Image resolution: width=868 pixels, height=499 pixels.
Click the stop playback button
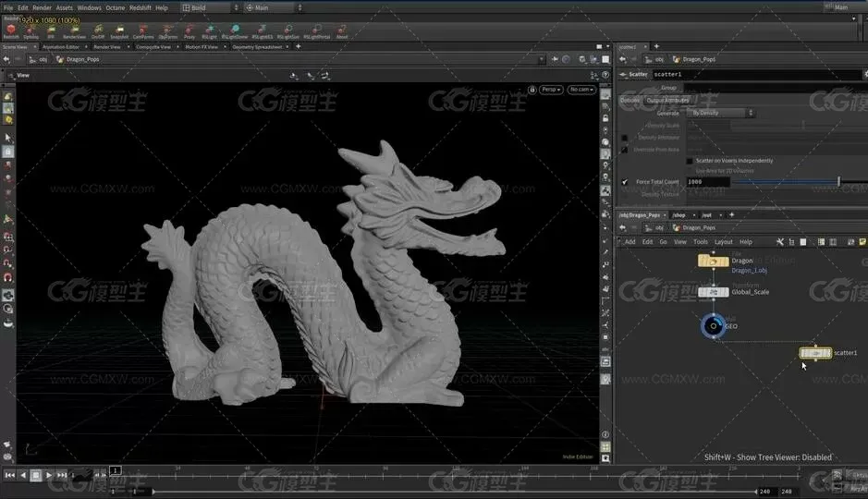[x=35, y=475]
